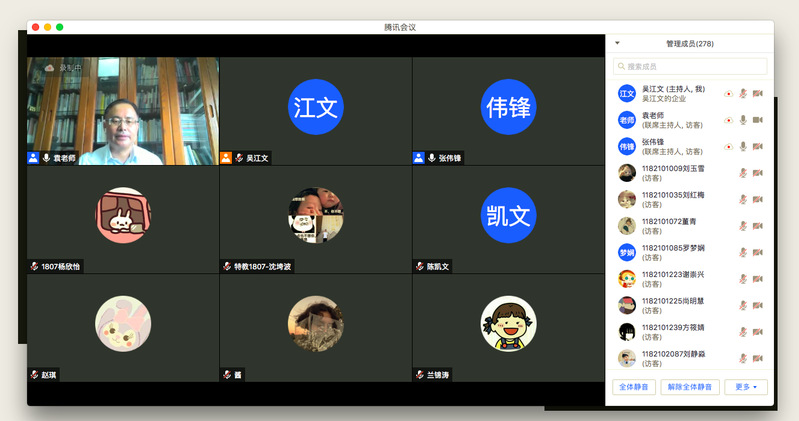This screenshot has width=799, height=421.
Task: Click microphone icon next to 张伟锋 tile label
Action: [x=431, y=158]
